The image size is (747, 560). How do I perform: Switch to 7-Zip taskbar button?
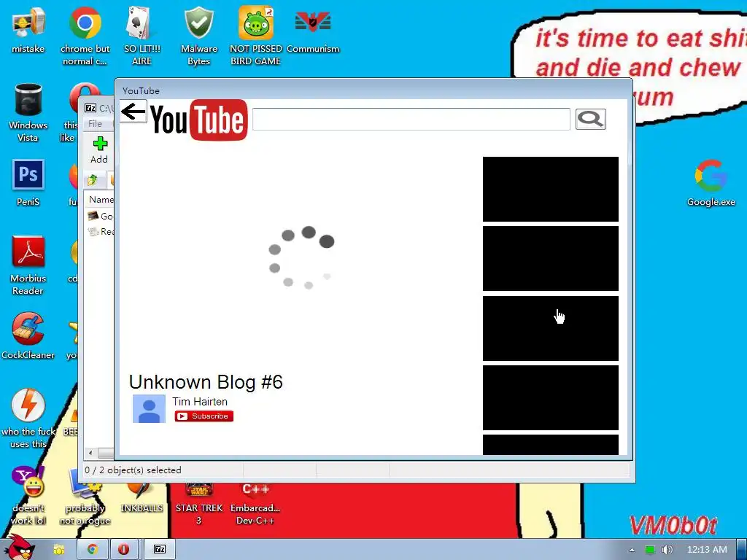pyautogui.click(x=160, y=550)
